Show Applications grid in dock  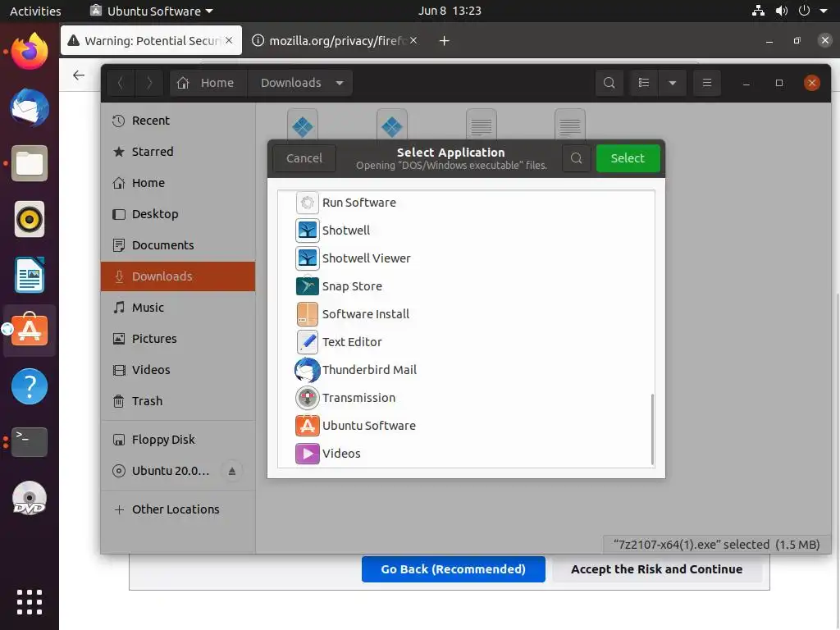(x=30, y=602)
